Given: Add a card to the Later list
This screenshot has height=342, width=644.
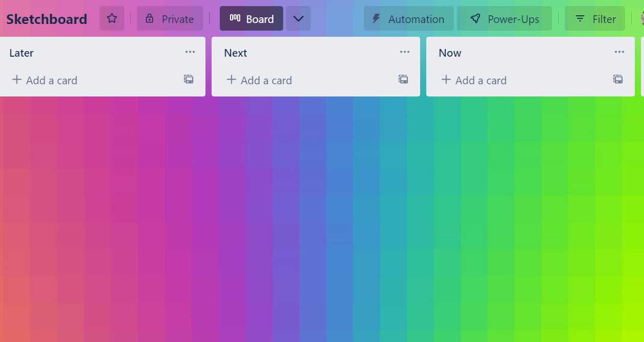Looking at the screenshot, I should point(44,80).
